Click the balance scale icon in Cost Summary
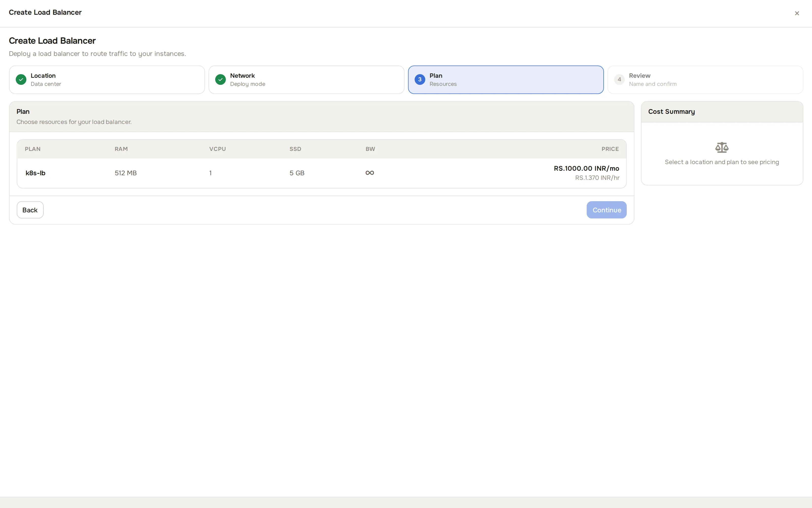The height and width of the screenshot is (508, 812). 722,148
